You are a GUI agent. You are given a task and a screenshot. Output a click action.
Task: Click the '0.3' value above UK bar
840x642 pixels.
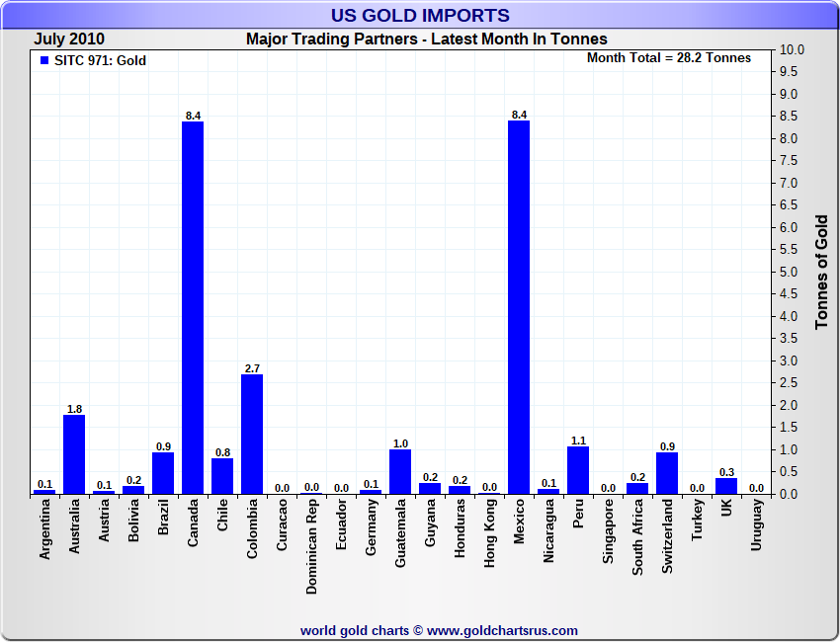coord(727,472)
